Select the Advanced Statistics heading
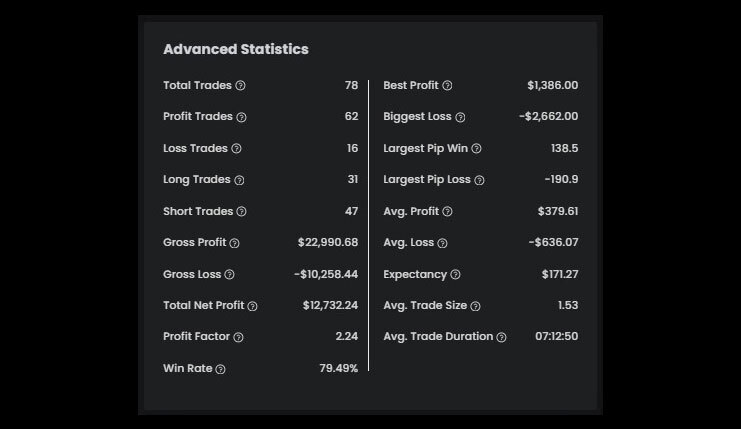Screen dimensions: 741x429 coord(236,49)
